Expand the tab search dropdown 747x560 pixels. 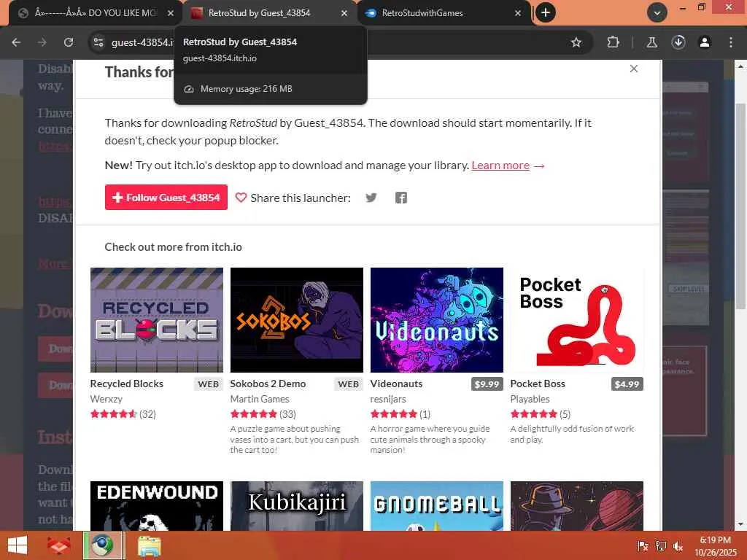657,13
